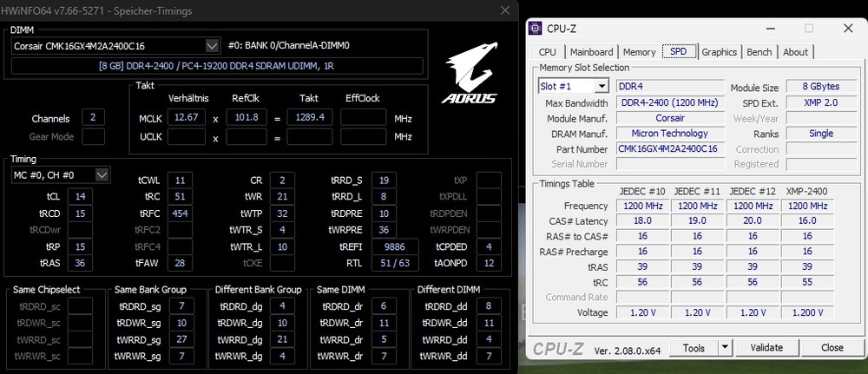
Task: Open the DIMM module dropdown in HWiNFO
Action: (212, 45)
